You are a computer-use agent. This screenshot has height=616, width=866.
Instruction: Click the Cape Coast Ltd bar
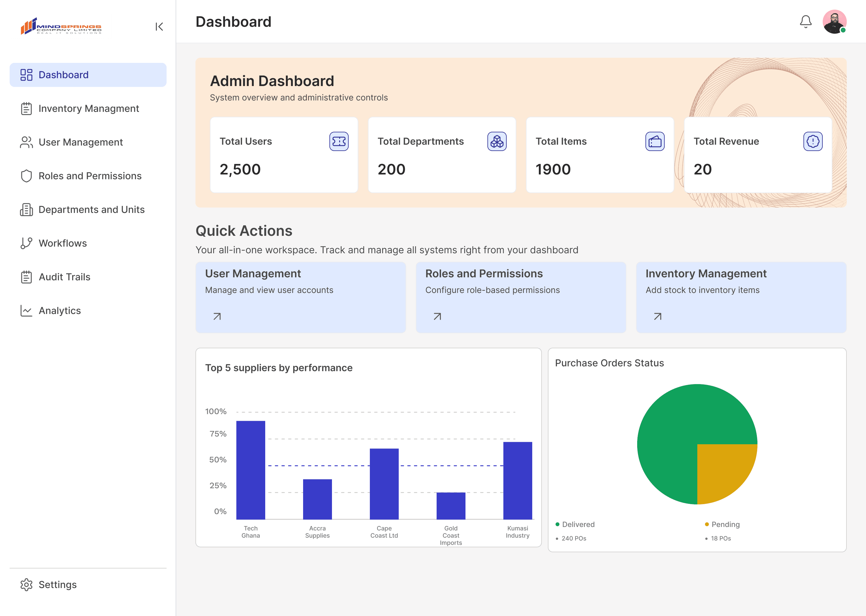coord(384,484)
